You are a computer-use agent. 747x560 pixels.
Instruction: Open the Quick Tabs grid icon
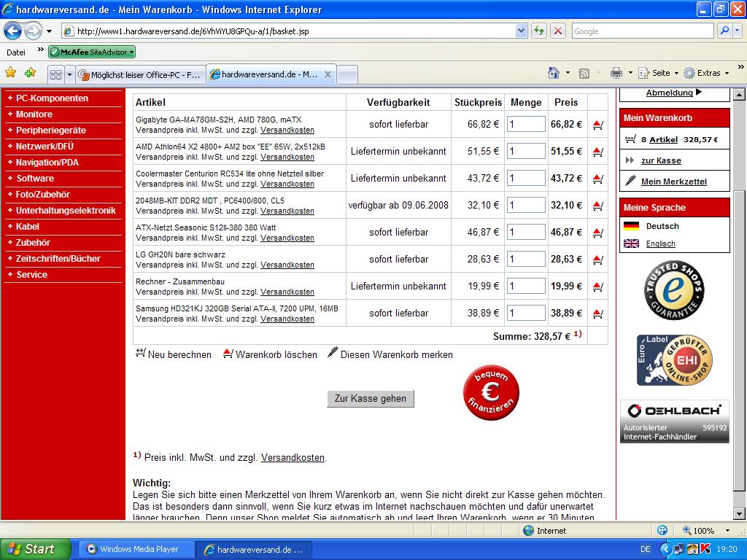tap(55, 75)
